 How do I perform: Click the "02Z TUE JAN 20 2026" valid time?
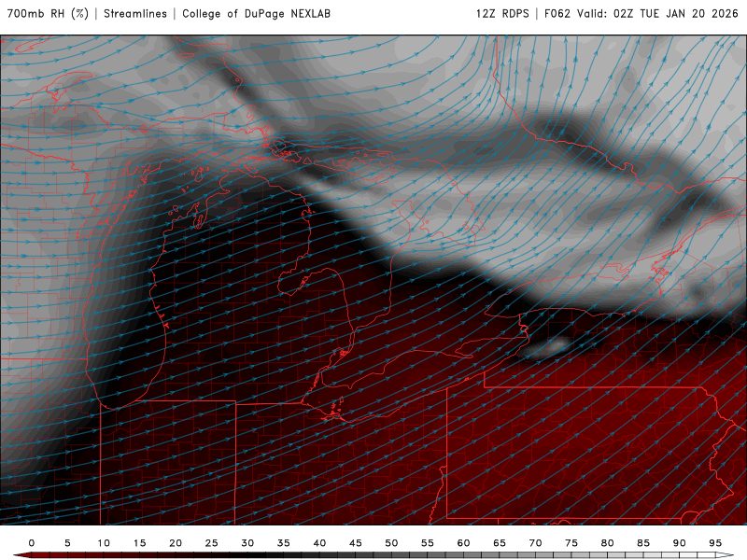675,14
